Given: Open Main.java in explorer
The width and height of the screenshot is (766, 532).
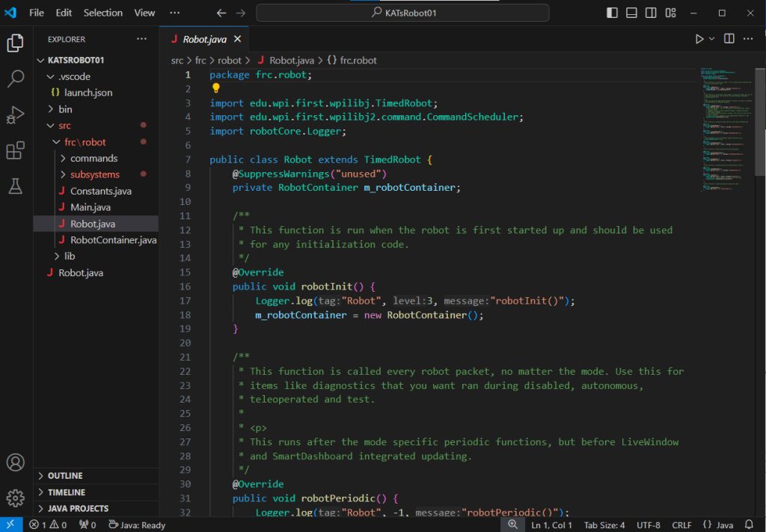Looking at the screenshot, I should coord(96,207).
